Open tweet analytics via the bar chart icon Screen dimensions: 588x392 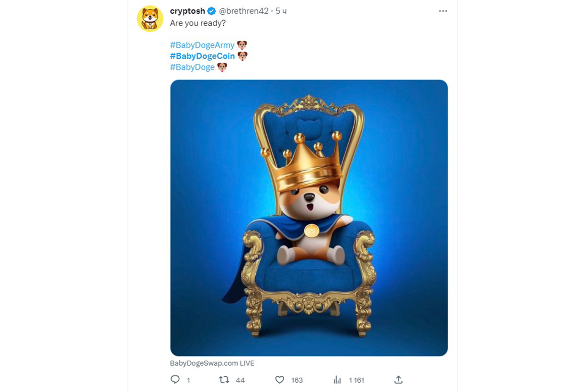[x=337, y=379]
